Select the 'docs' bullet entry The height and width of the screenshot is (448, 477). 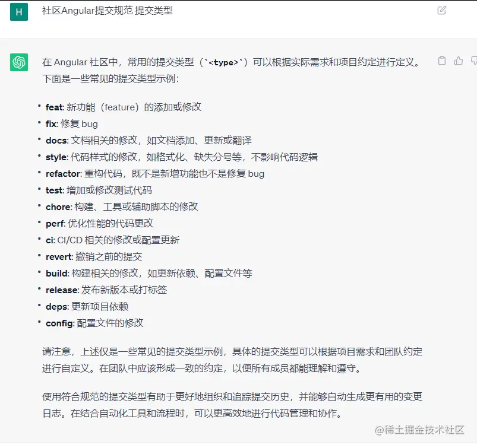tap(149, 141)
